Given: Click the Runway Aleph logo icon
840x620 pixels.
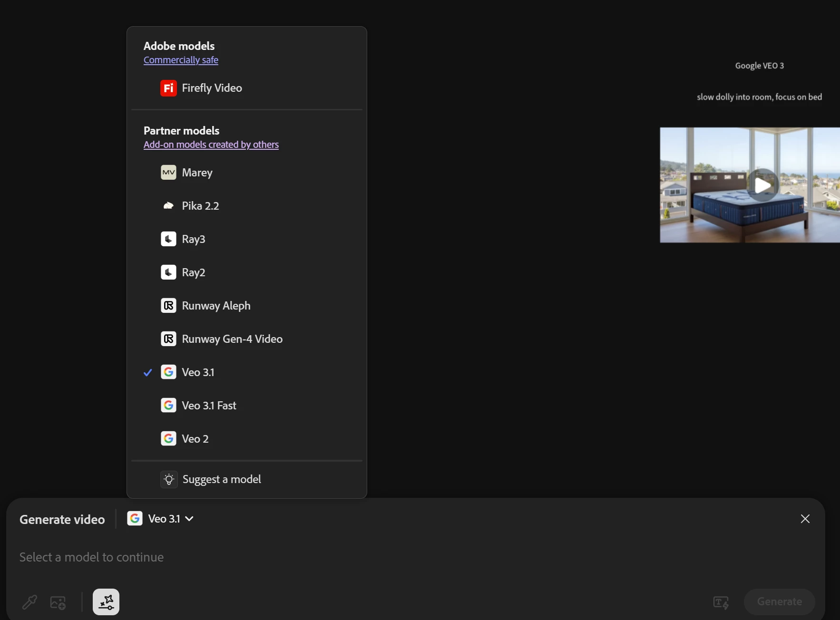Looking at the screenshot, I should pyautogui.click(x=168, y=305).
